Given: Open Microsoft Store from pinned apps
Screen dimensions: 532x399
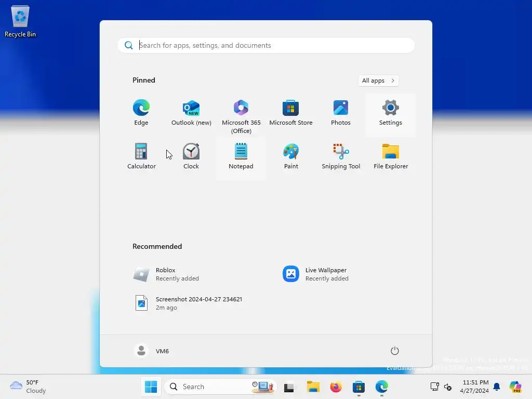Looking at the screenshot, I should [291, 113].
